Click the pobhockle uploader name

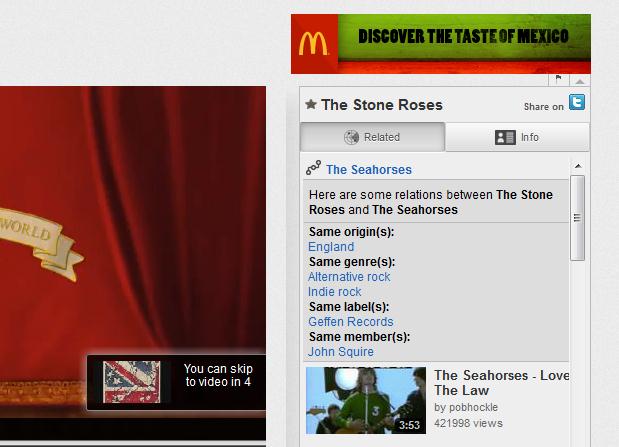[x=472, y=407]
